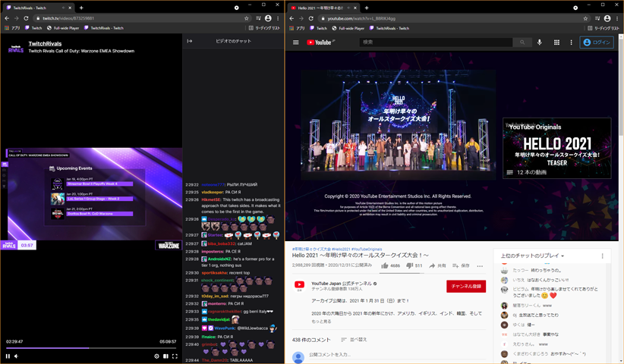The height and width of the screenshot is (364, 624).
Task: Click the YouTube search field
Action: tap(436, 42)
